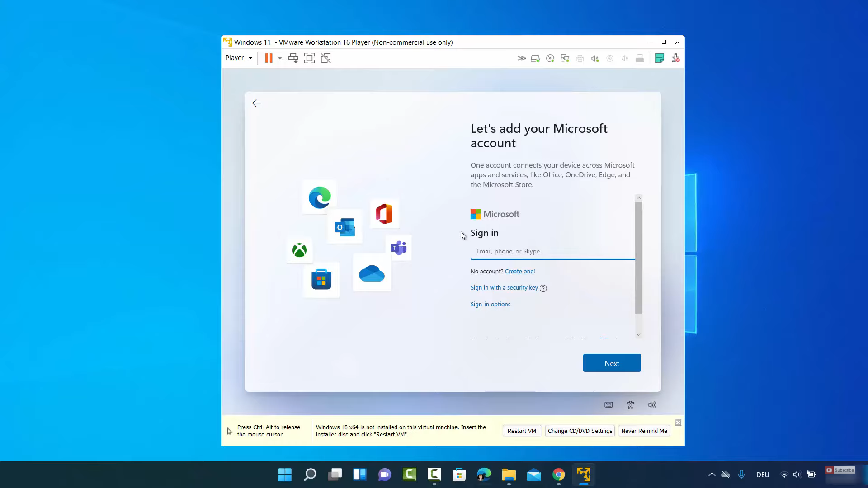The image size is (868, 488).
Task: Click Change CD/DVD Settings button
Action: click(580, 431)
